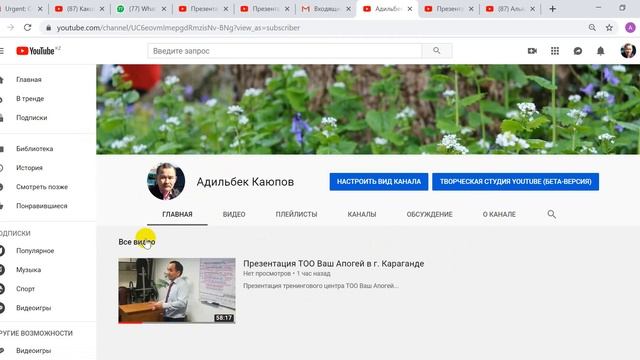This screenshot has height=360, width=640.
Task: Open Спорт in the sidebar
Action: click(x=25, y=289)
